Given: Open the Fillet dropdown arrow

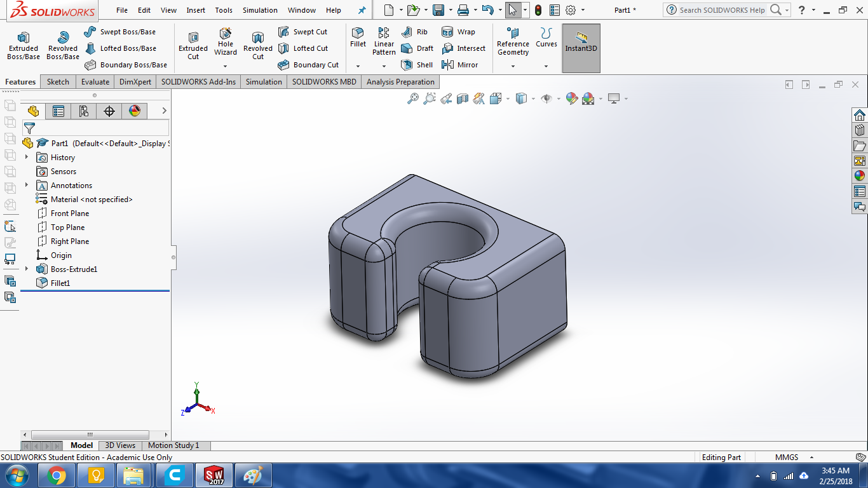Looking at the screenshot, I should click(x=358, y=66).
